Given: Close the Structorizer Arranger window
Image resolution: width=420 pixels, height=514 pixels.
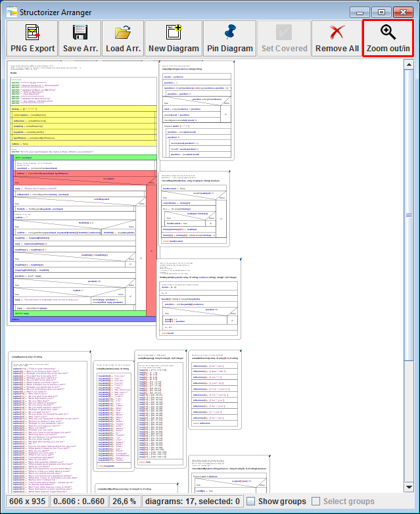Looking at the screenshot, I should 403,12.
